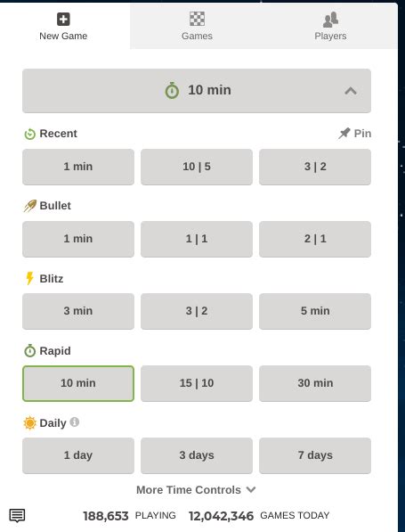Select the recent 10 | 5 time control

197,167
